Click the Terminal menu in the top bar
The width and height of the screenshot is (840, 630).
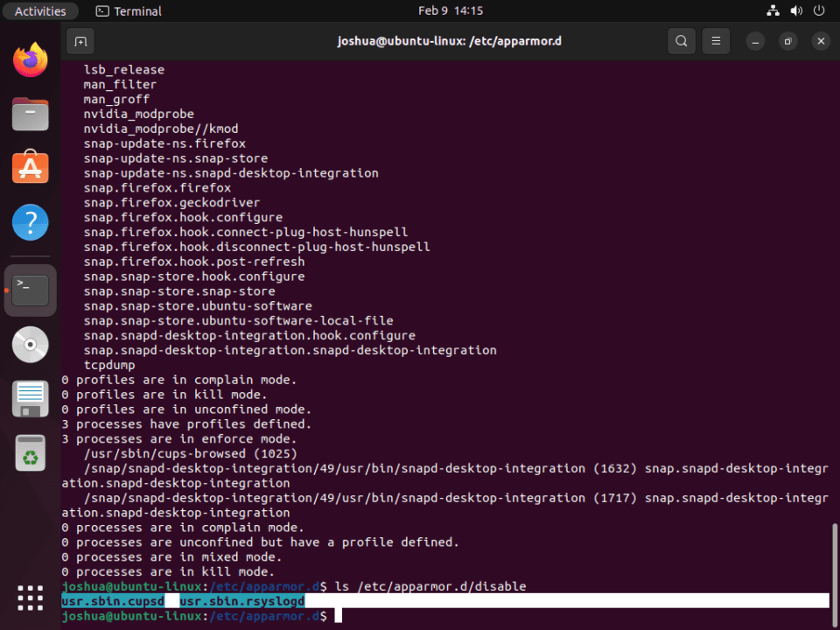[x=128, y=10]
